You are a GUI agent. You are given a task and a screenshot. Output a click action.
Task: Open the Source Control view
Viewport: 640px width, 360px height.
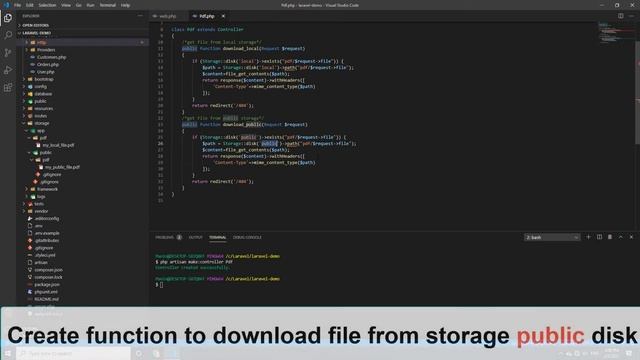(x=8, y=53)
